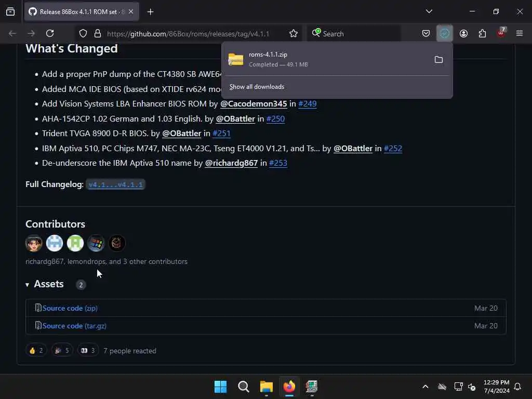Open @OBattler link on Trident TVGA line

[181, 134]
